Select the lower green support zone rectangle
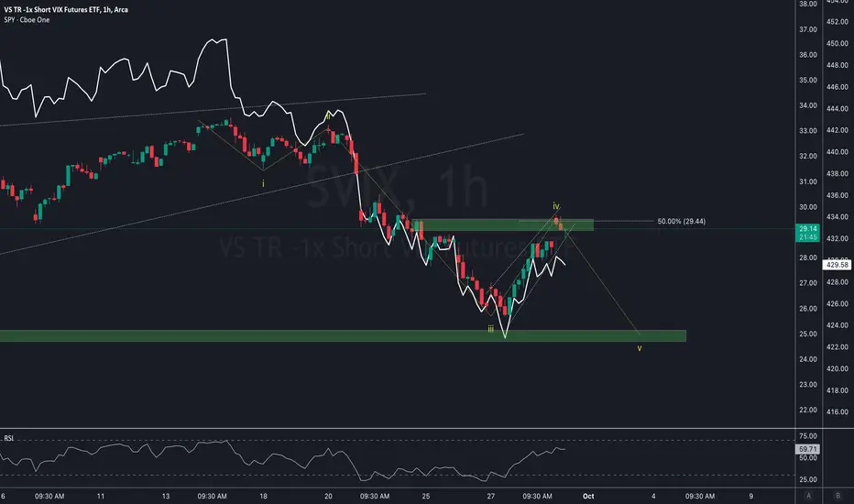The width and height of the screenshot is (854, 504). point(343,335)
